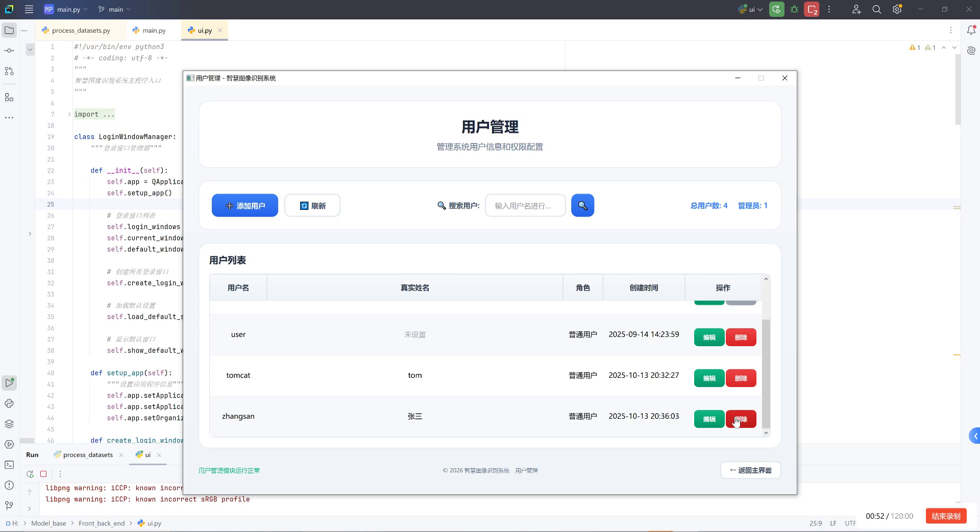Expand the folded import block

point(69,114)
